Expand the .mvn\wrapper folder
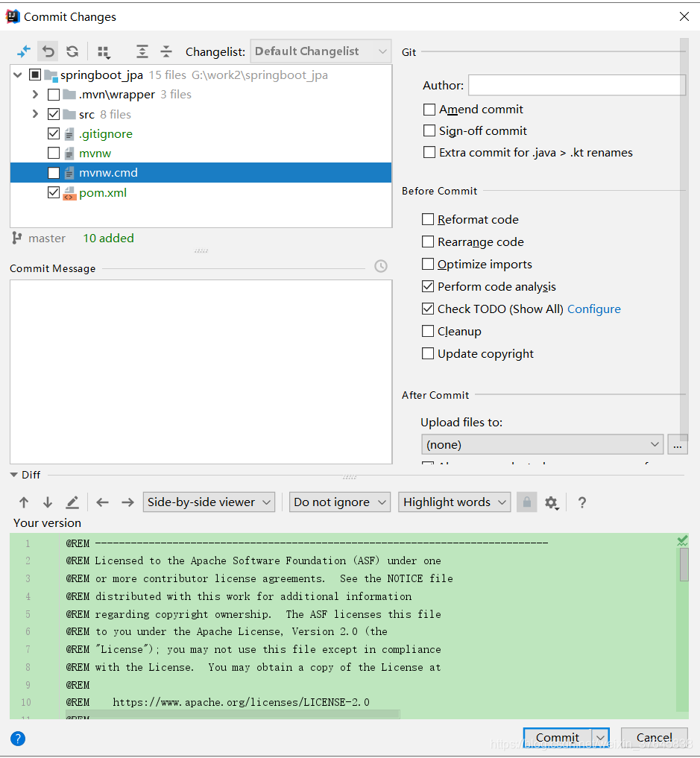 [x=35, y=94]
